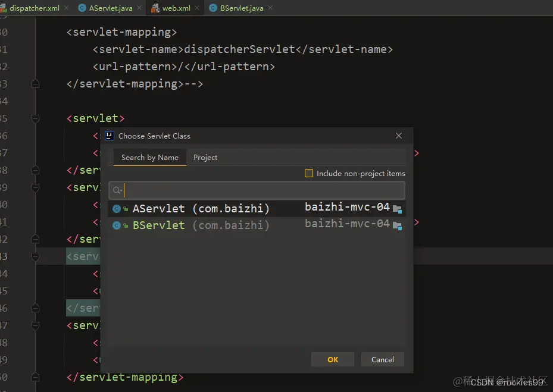Select AServlet (com.baizhi) from results
Viewport: 553px width, 392px height.
point(257,208)
